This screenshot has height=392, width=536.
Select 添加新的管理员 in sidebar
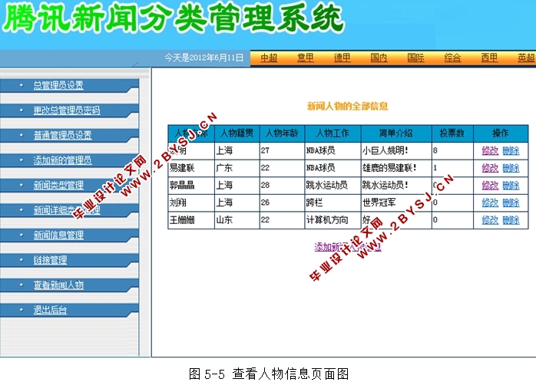coord(62,160)
